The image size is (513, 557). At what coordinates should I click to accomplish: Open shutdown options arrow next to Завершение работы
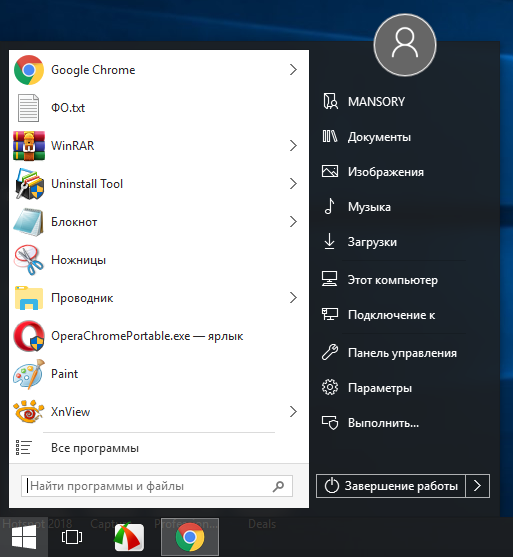click(478, 486)
